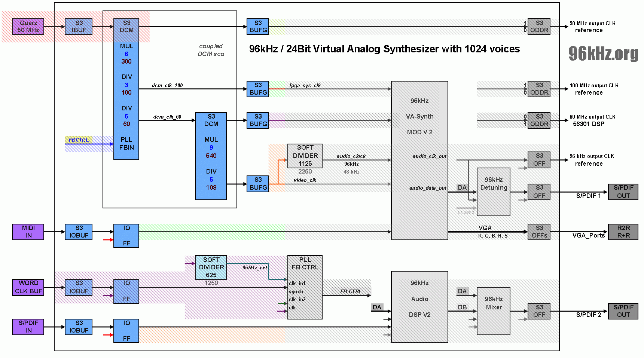Screen dimensions: 644x358
Task: Select the S3 ODDR block for 50 MHz output
Action: point(539,27)
